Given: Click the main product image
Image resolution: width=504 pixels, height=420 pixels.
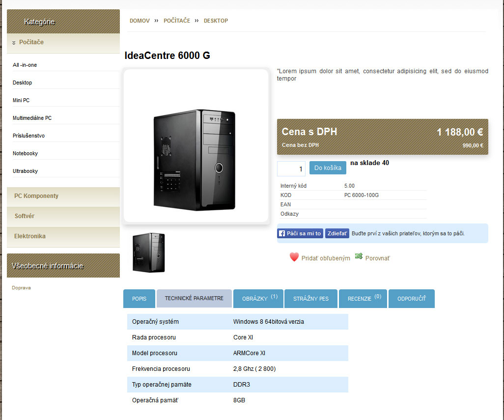Looking at the screenshot, I should click(196, 145).
